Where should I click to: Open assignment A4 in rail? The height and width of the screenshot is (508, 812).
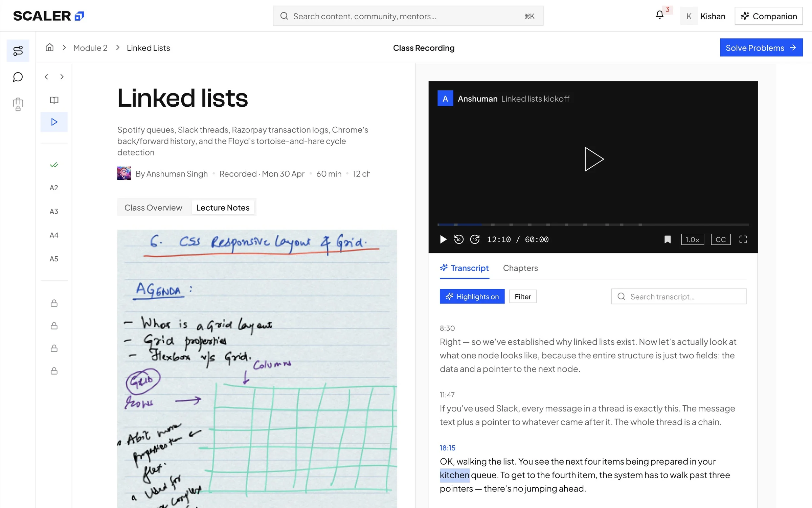pyautogui.click(x=54, y=235)
